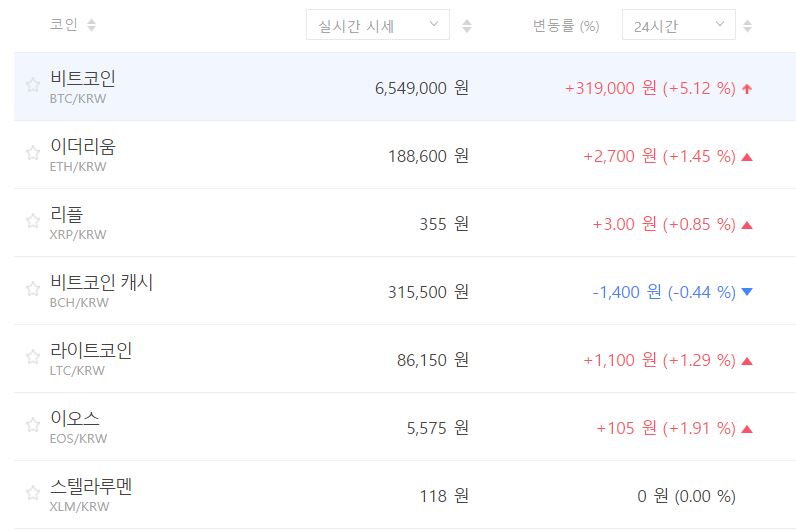Viewport: 796px width, 532px height.
Task: Click the Bitcoin up arrow indicator
Action: tap(747, 88)
